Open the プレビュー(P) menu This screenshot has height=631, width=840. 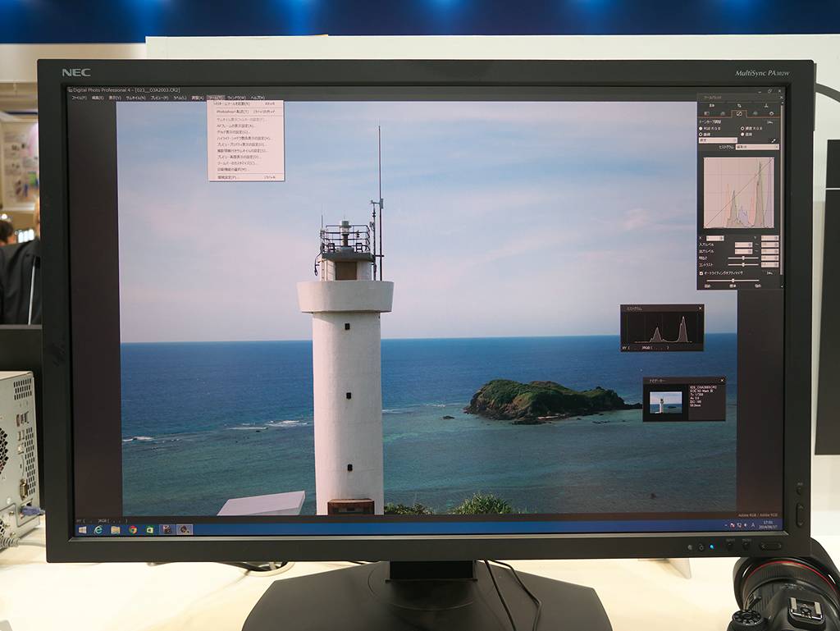click(x=159, y=98)
